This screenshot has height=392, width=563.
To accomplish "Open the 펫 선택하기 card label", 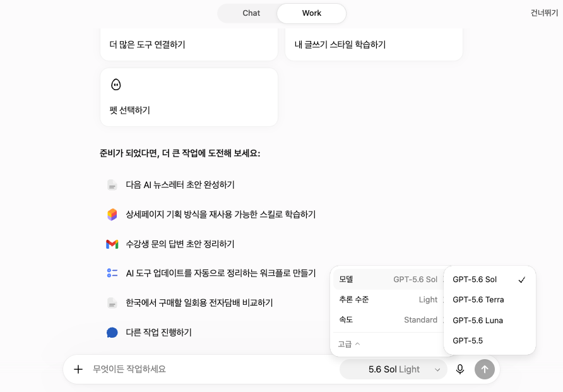I will tap(129, 110).
